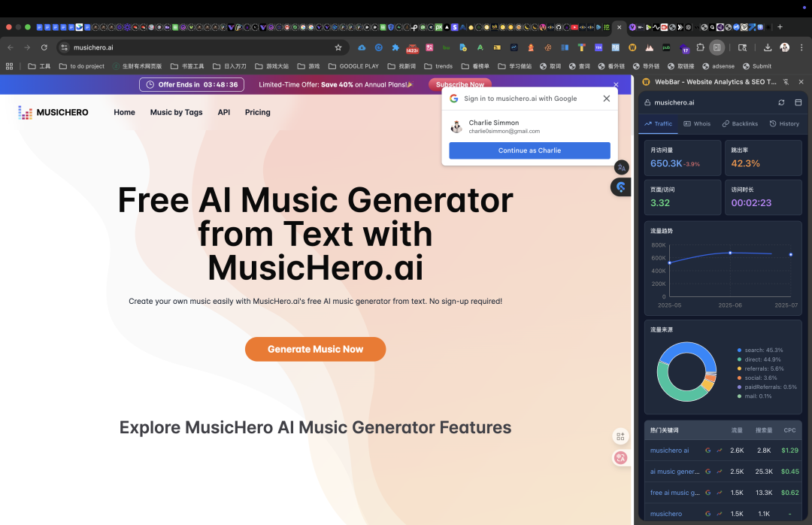
Task: Click the Generate Music Now button
Action: 315,349
